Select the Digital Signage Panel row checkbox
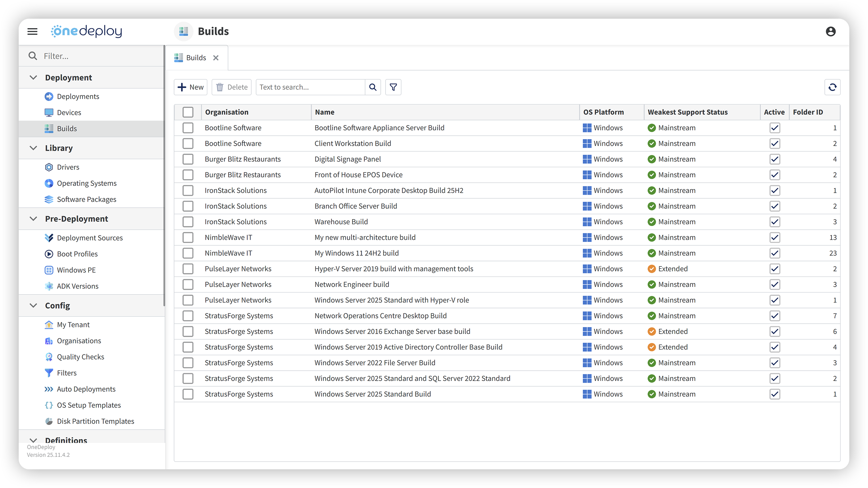The width and height of the screenshot is (868, 488). coord(188,159)
